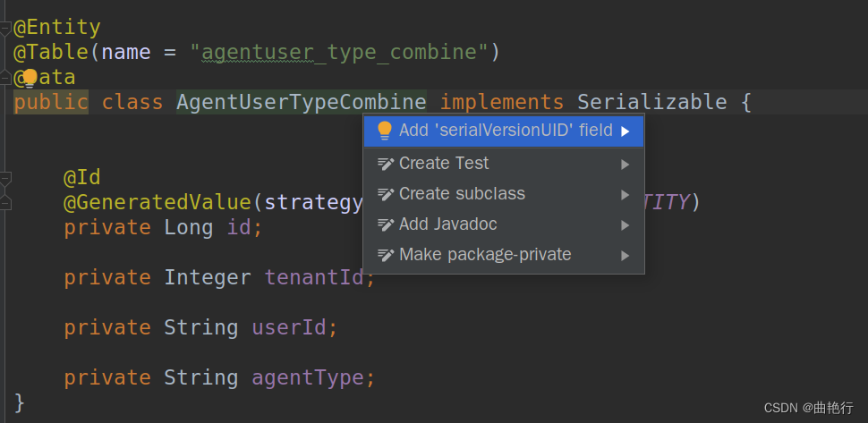The height and width of the screenshot is (423, 868).
Task: Click the pencil icon beside Make package-private
Action: point(386,255)
